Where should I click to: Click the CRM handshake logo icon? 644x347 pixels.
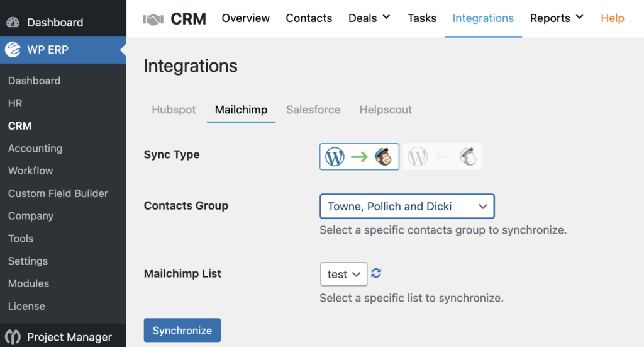[153, 19]
